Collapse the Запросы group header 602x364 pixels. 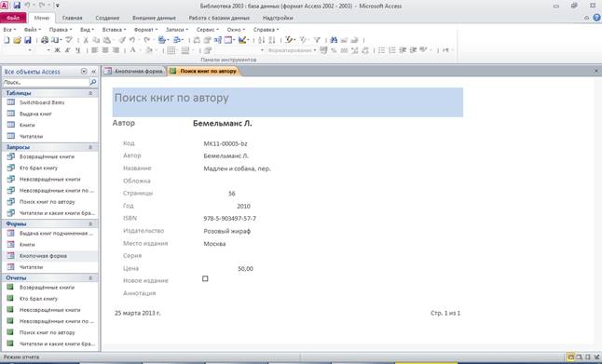pos(90,147)
